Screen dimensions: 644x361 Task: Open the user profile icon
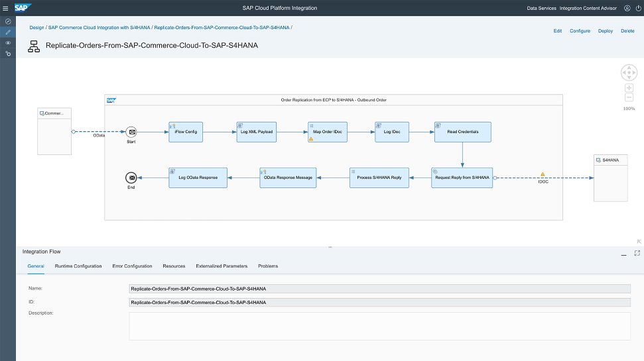627,8
